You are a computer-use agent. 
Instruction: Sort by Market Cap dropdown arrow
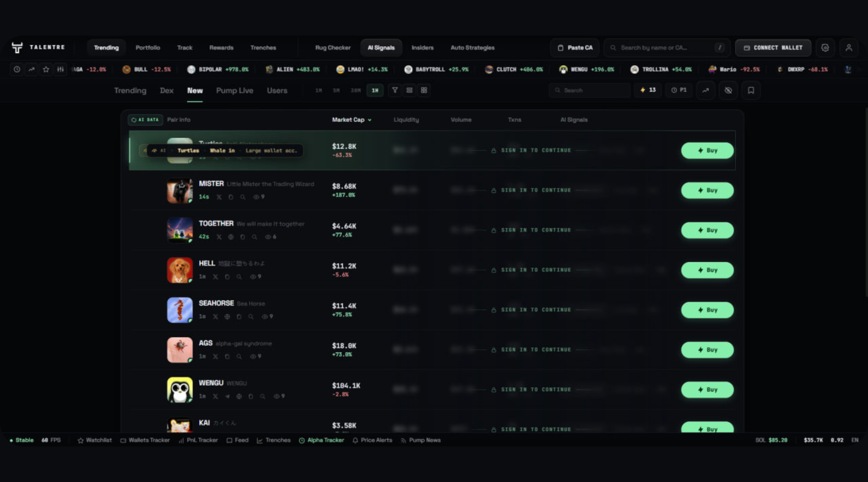point(370,120)
